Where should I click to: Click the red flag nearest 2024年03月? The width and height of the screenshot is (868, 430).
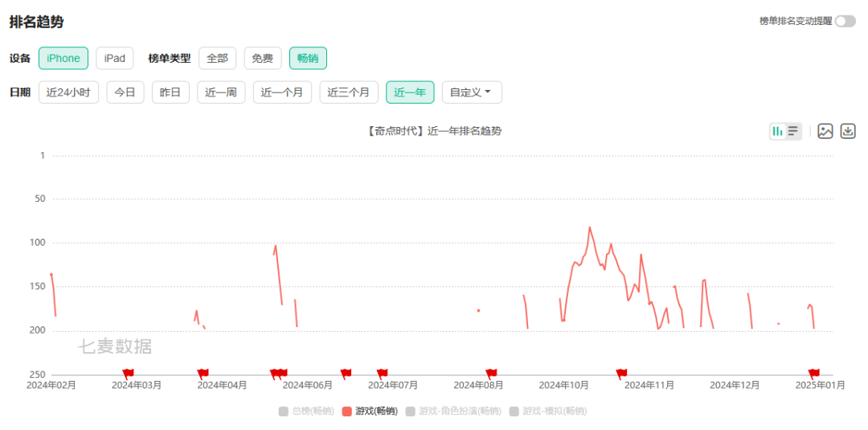pyautogui.click(x=128, y=373)
